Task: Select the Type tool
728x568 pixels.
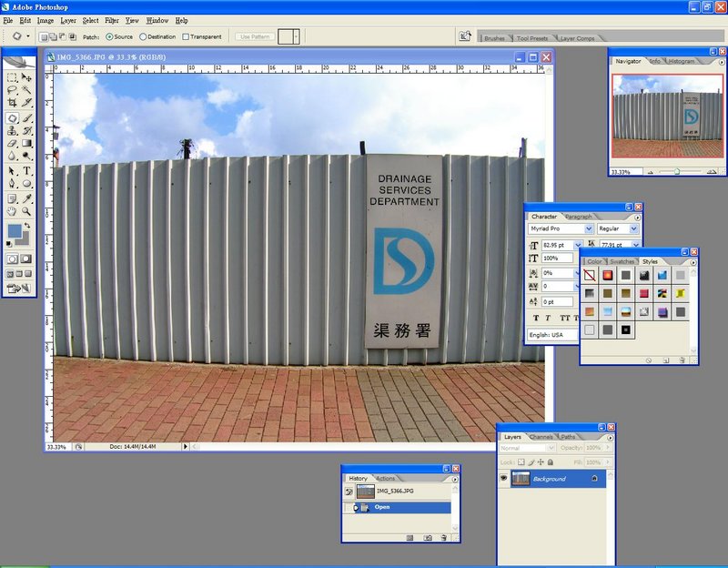Action: point(26,171)
